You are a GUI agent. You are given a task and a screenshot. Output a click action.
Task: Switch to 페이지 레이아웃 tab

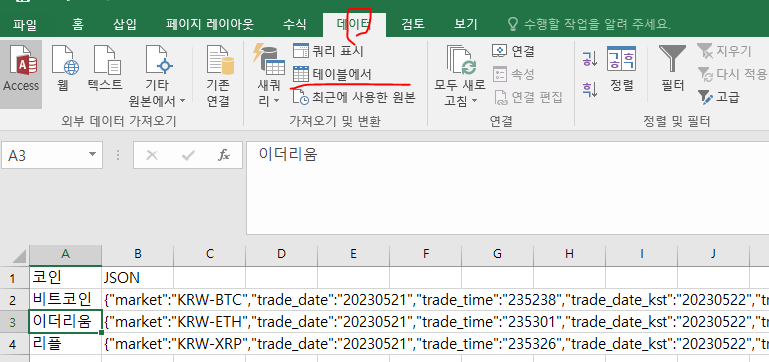[x=209, y=24]
